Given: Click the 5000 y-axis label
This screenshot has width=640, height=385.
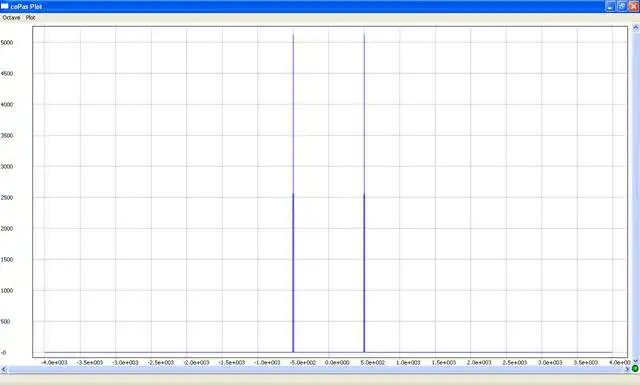Looking at the screenshot, I should pos(7,42).
